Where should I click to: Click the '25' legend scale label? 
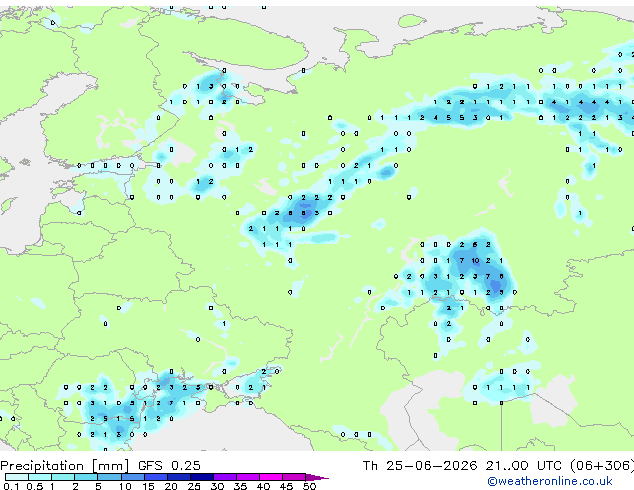pos(194,486)
